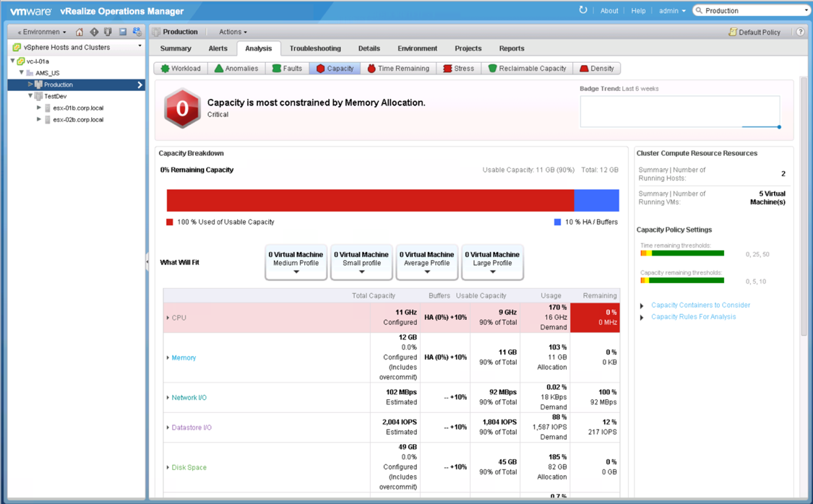The height and width of the screenshot is (504, 813).
Task: Show the Density badge view
Action: pos(596,69)
